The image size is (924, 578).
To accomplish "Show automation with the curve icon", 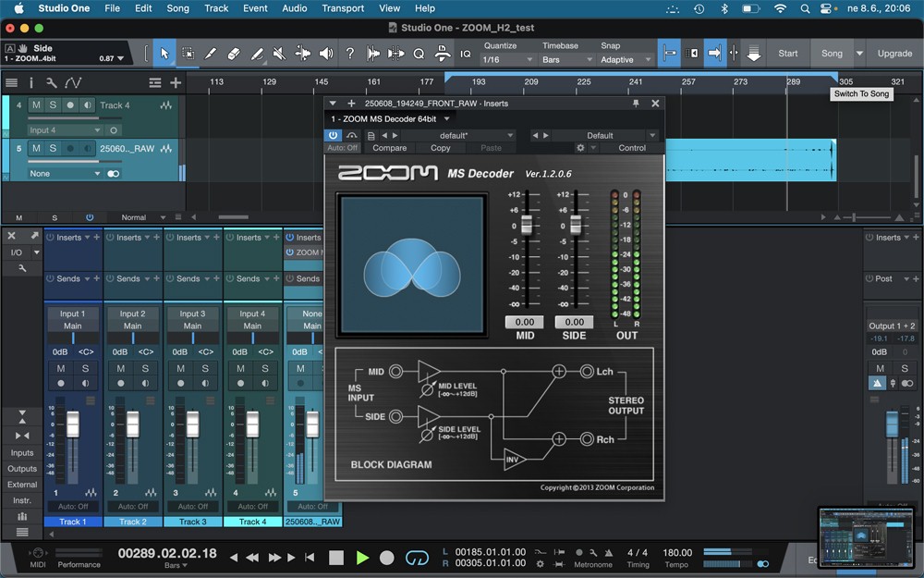I will (x=73, y=82).
